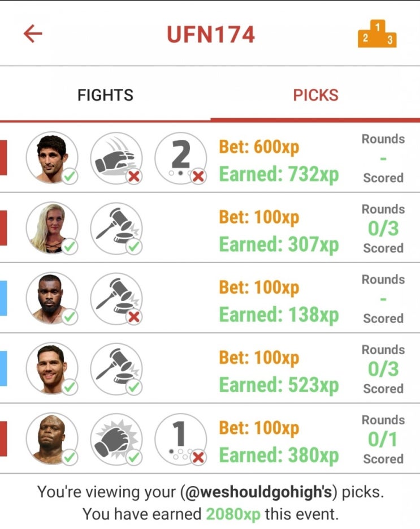
Task: Tap the Earned: 732xp text
Action: [x=279, y=174]
